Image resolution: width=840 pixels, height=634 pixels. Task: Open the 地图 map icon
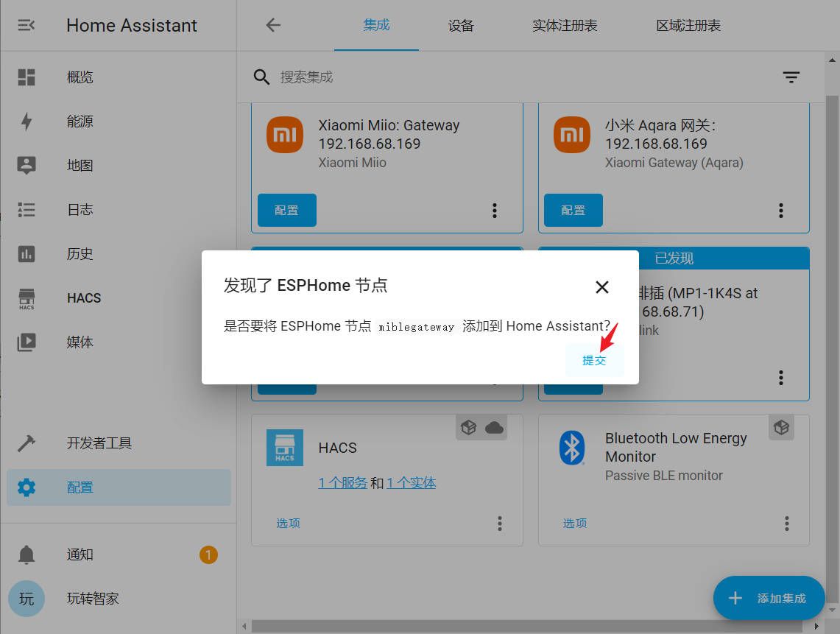27,165
